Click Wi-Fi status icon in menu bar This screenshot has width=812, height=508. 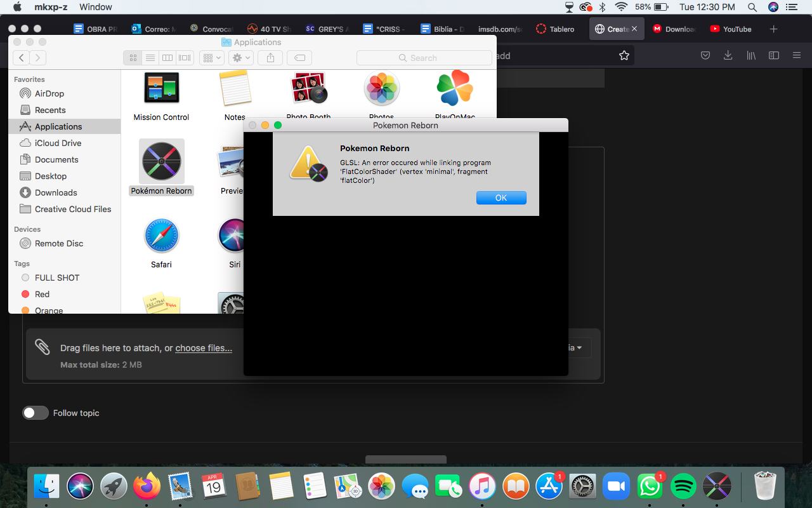(621, 7)
